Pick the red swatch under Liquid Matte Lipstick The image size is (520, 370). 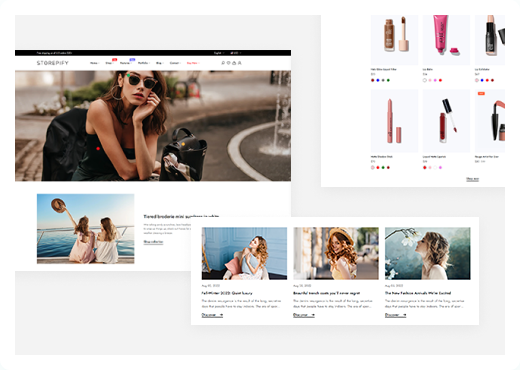coord(425,168)
